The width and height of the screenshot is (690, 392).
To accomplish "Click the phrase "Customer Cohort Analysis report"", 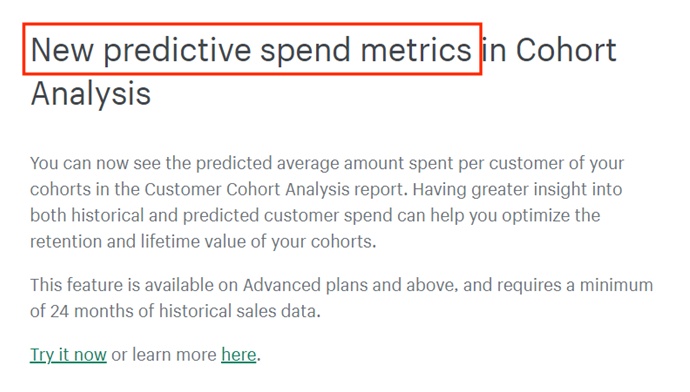I will click(x=274, y=189).
